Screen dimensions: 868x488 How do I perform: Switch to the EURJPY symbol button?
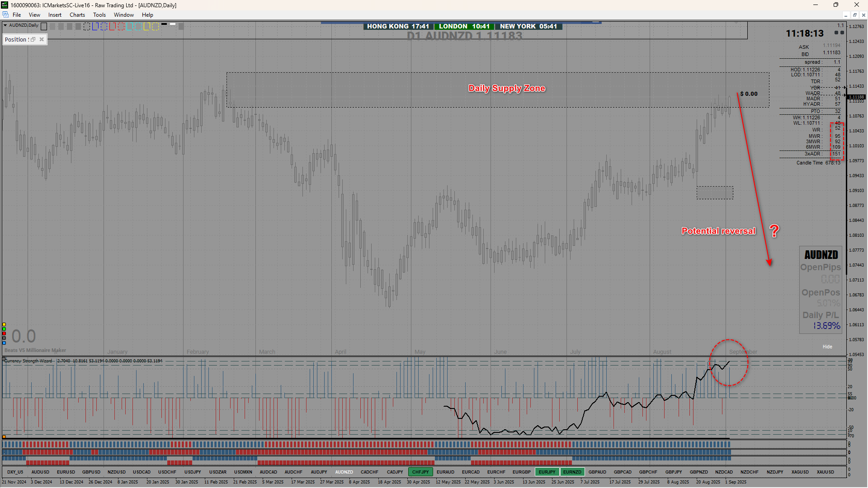pyautogui.click(x=547, y=472)
